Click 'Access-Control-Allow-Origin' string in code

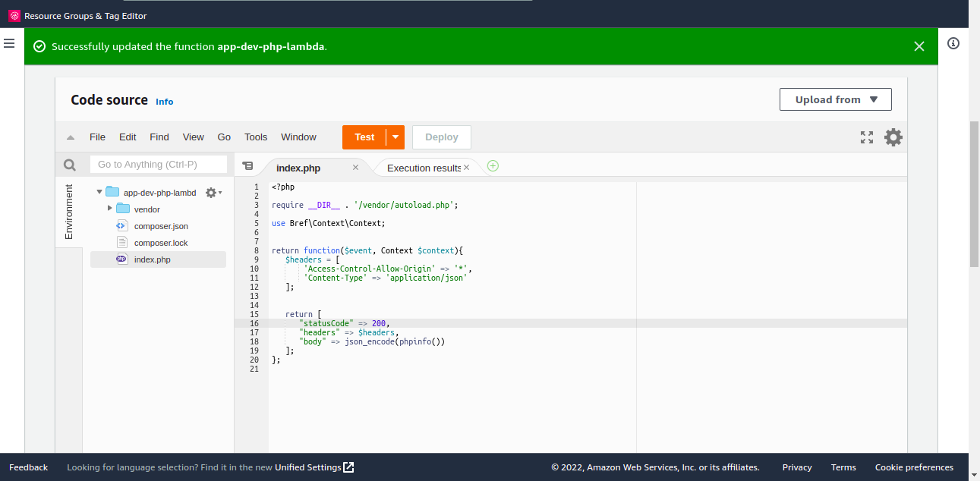coord(370,269)
